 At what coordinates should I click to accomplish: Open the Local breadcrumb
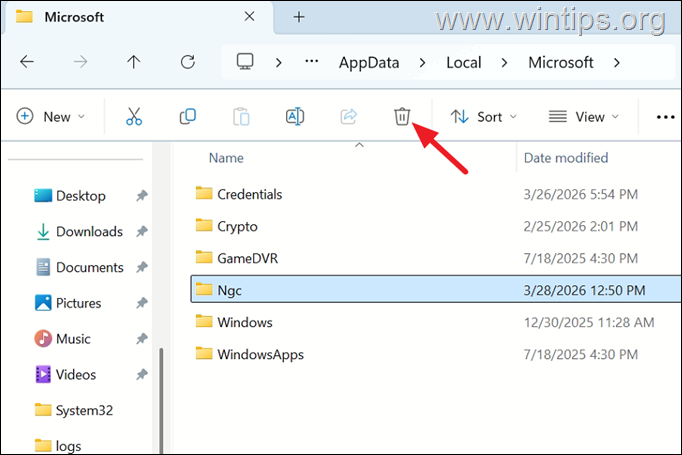[464, 63]
